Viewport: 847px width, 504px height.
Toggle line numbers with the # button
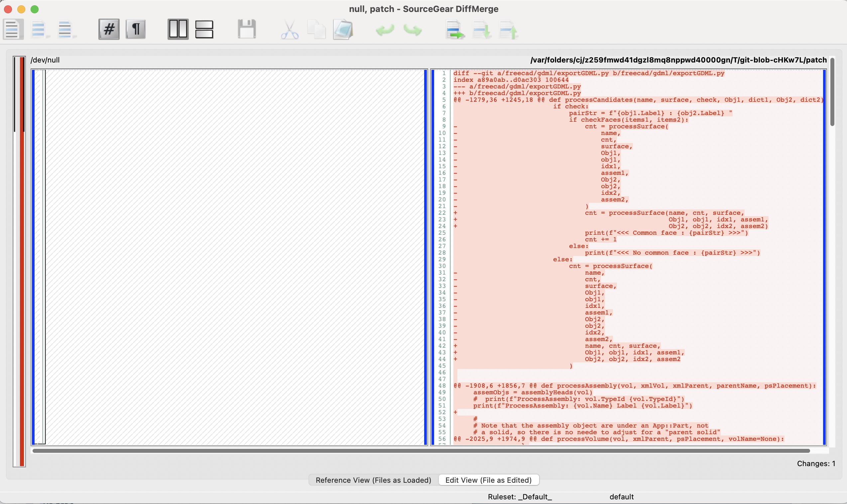pos(109,30)
